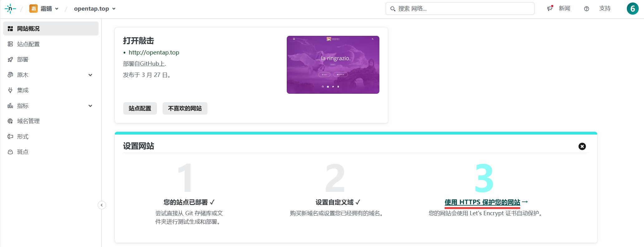Click the 斑点 blobs icon

coord(10,152)
